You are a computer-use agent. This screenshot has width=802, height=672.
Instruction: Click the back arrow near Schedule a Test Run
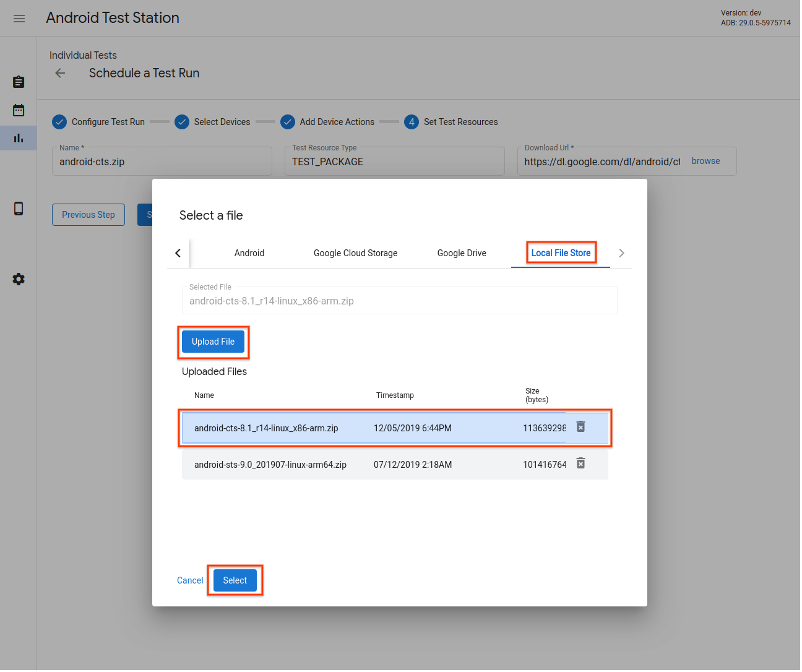click(x=59, y=73)
